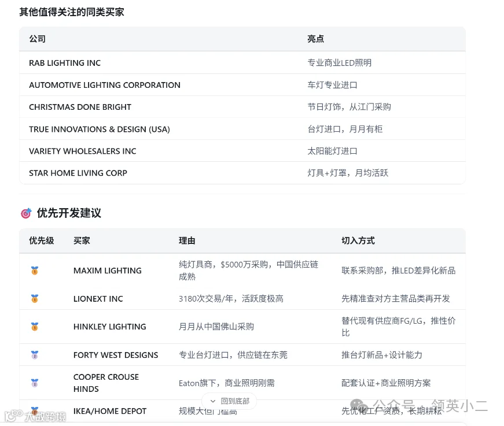
Task: Click the 优先开发建议 section heading
Action: (69, 213)
